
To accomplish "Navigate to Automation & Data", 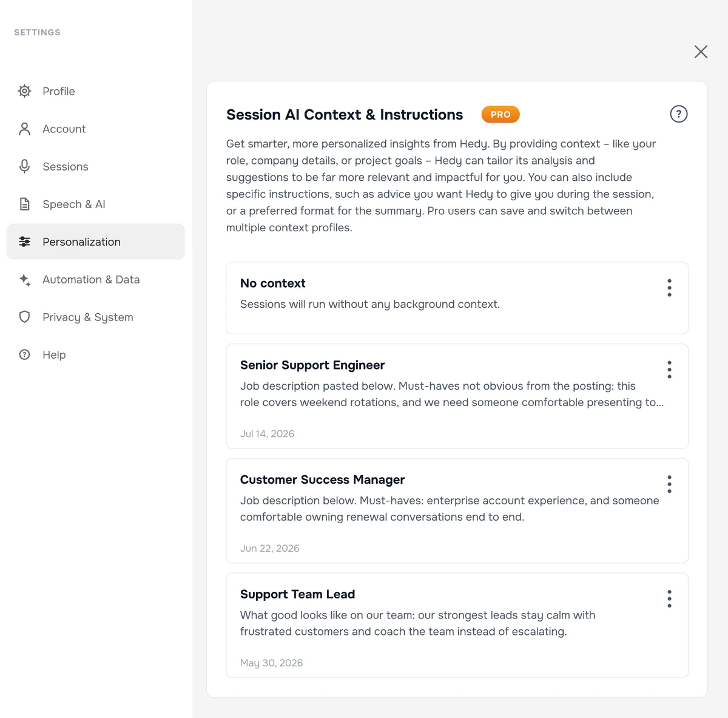I will [95, 279].
